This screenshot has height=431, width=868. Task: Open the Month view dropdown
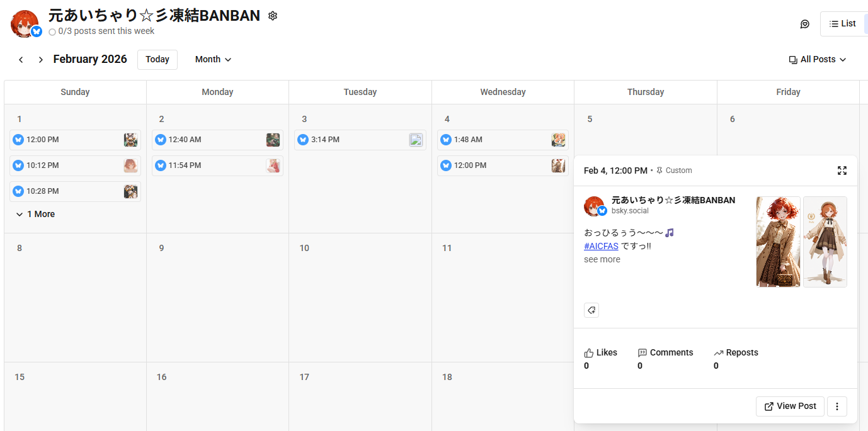213,60
